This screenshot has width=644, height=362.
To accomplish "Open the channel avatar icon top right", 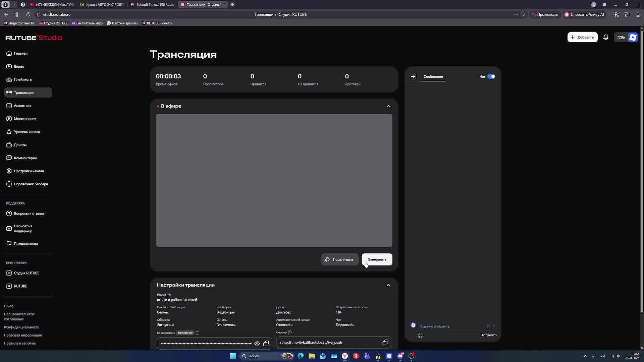I will point(633,37).
